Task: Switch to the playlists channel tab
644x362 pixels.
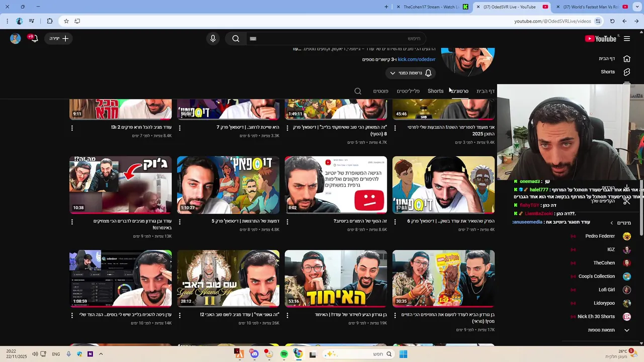Action: (408, 91)
